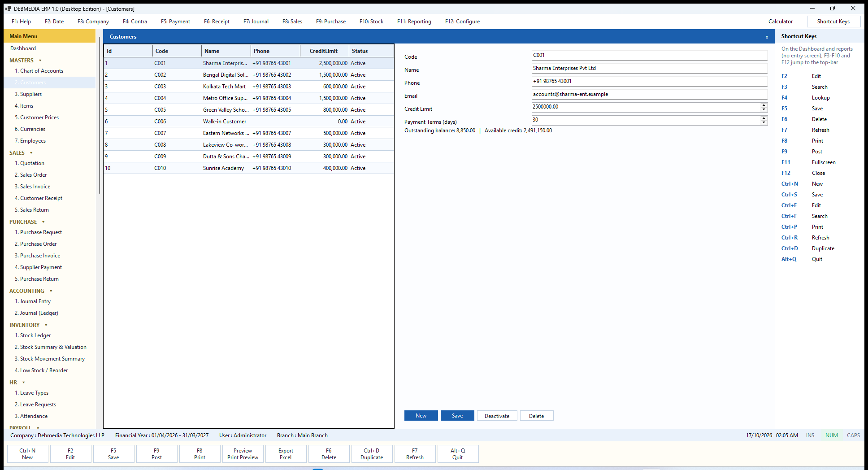This screenshot has height=470, width=868.
Task: Click the Name input field
Action: pos(650,68)
